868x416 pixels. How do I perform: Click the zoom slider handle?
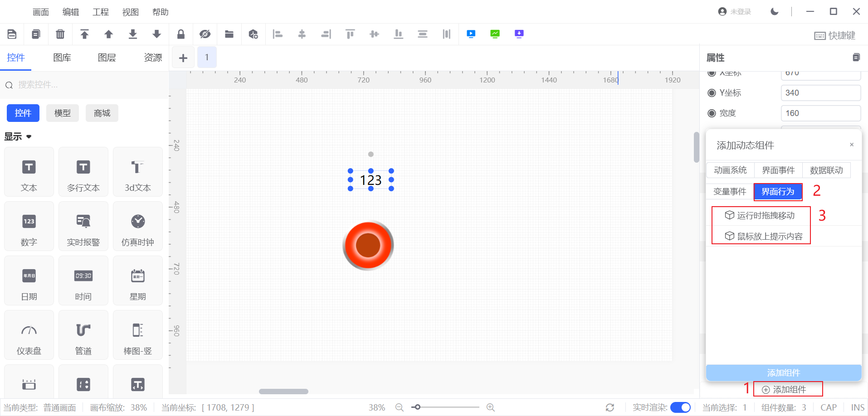[x=417, y=407]
